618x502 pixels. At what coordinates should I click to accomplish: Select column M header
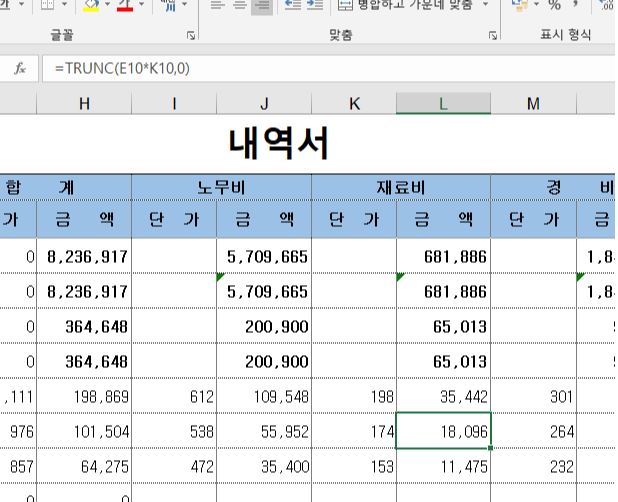coord(533,104)
